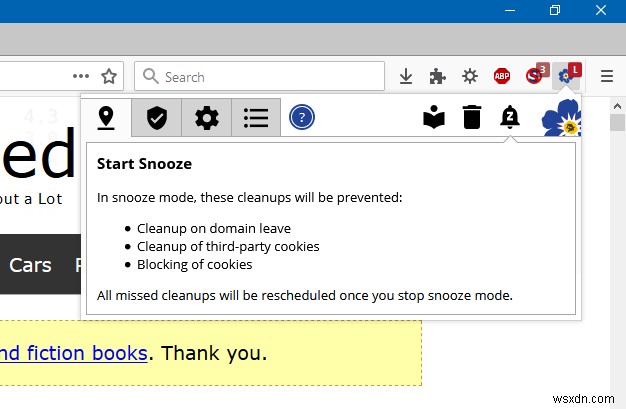Open the blue help question mark

coord(302,117)
